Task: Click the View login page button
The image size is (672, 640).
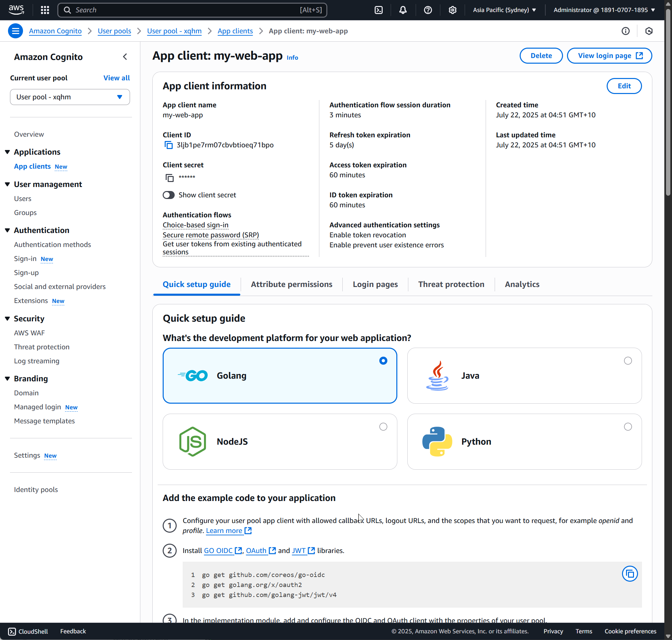Action: [x=609, y=56]
